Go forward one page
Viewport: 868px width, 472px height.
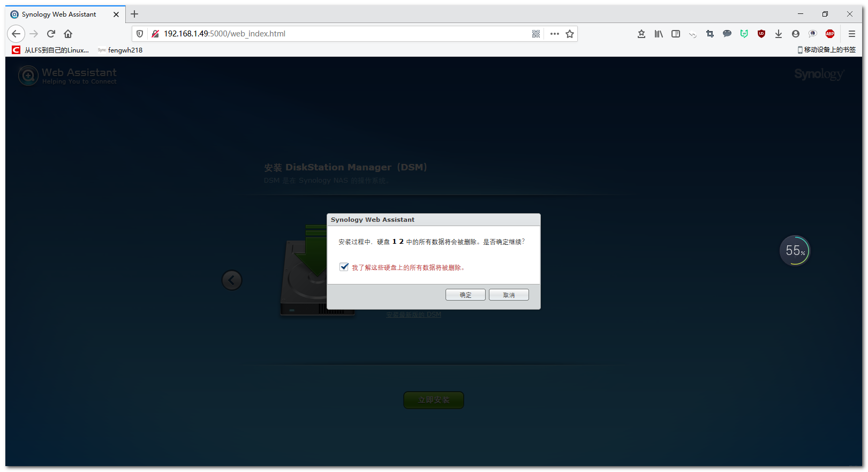pos(34,34)
